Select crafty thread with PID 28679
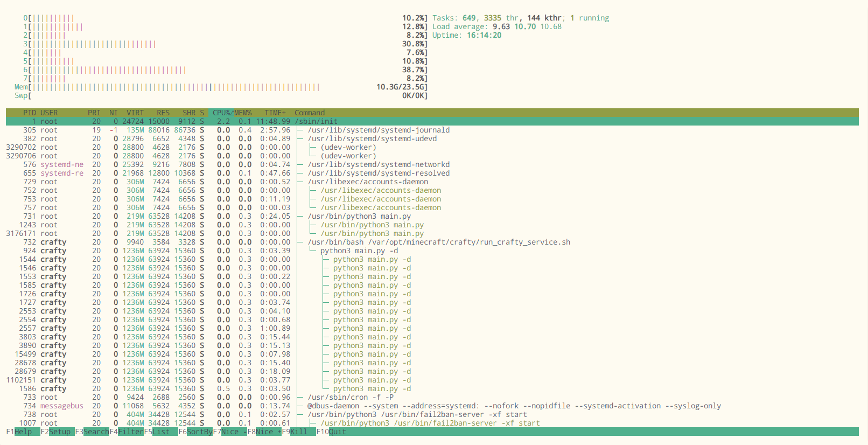This screenshot has width=868, height=445. point(432,371)
